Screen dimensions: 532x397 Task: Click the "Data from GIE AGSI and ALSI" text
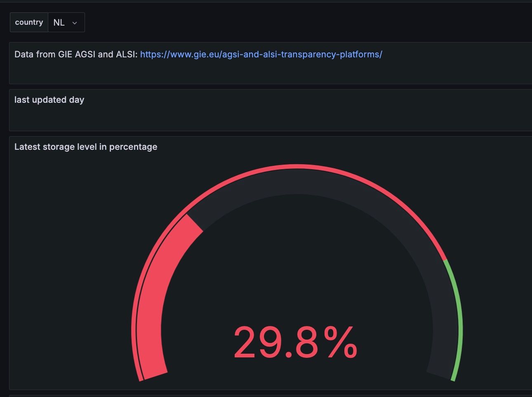[x=76, y=54]
